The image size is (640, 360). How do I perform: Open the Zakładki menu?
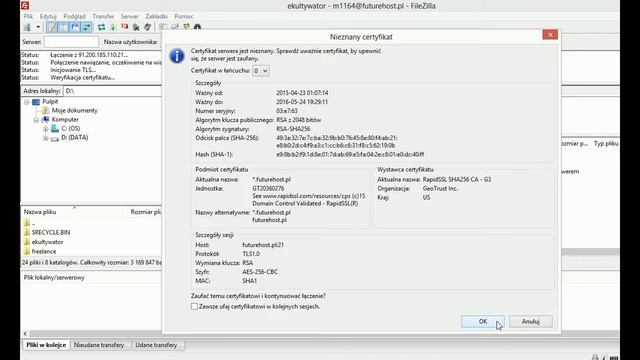(156, 16)
